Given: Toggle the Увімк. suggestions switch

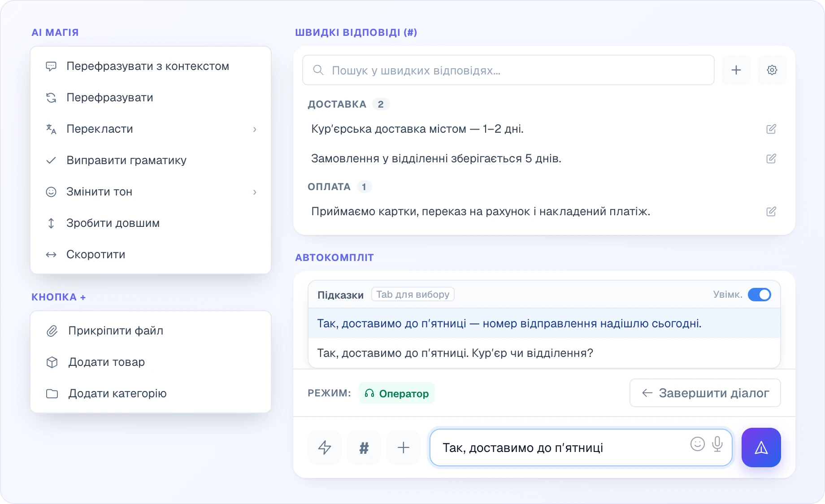Looking at the screenshot, I should [760, 295].
